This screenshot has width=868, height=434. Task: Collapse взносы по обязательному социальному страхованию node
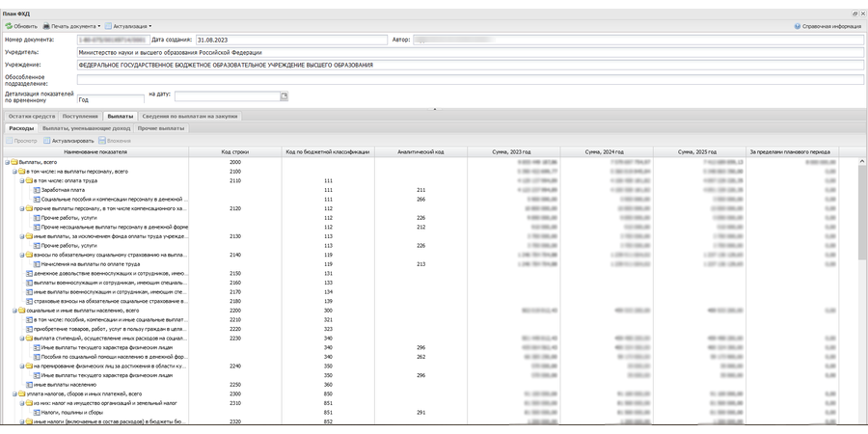click(x=22, y=255)
